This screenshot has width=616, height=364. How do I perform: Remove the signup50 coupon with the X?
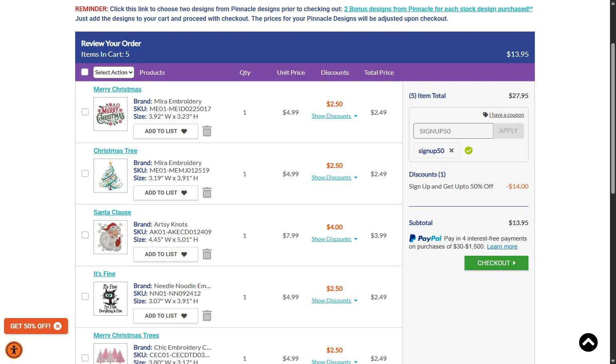pyautogui.click(x=451, y=151)
